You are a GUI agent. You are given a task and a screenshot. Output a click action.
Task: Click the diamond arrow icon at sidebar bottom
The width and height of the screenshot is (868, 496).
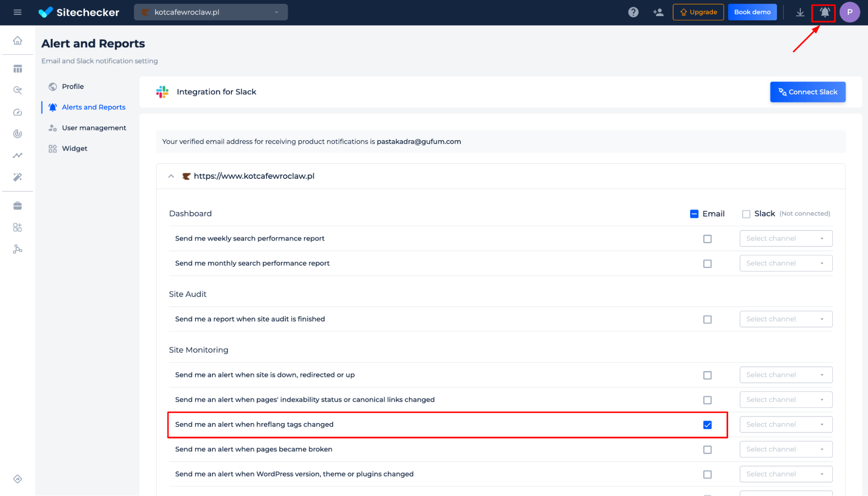point(17,479)
